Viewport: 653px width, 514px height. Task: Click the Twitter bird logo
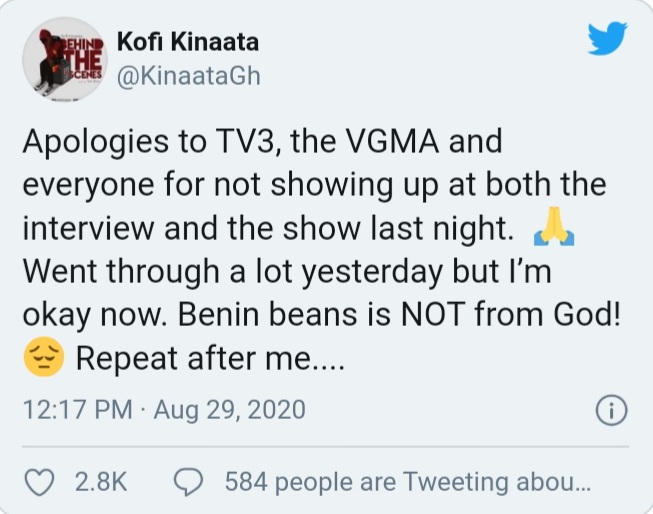[604, 40]
